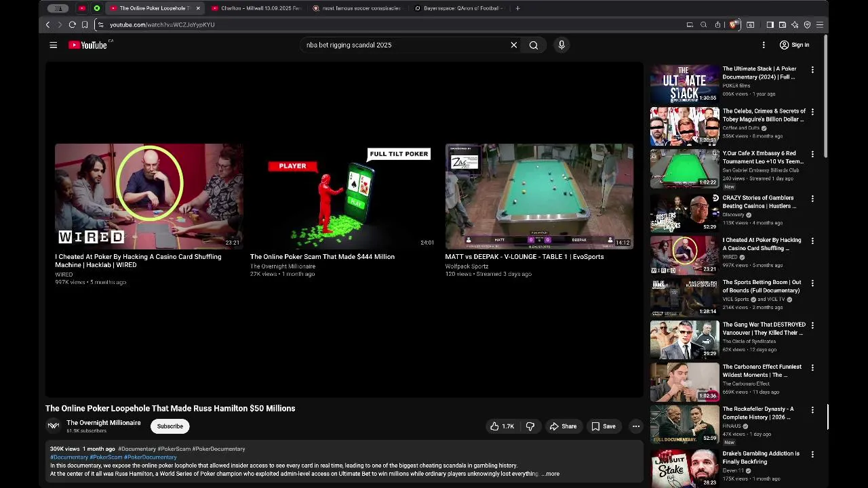Image resolution: width=868 pixels, height=488 pixels.
Task: Go to the YouTube home logo
Action: (88, 45)
